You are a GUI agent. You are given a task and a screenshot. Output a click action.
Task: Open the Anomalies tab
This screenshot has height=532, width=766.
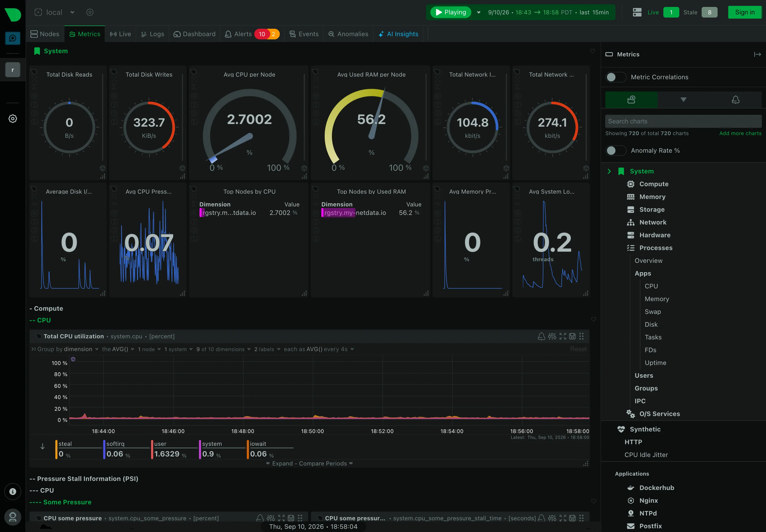(348, 34)
